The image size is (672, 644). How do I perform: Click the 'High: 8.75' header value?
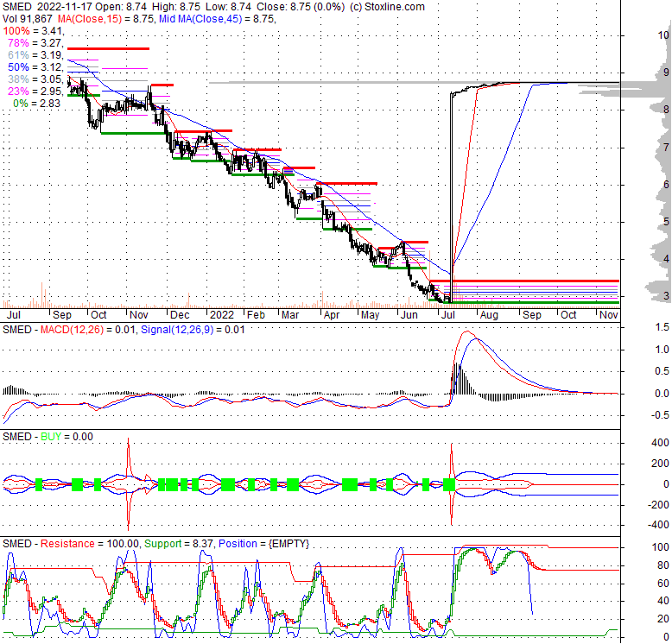tap(175, 7)
